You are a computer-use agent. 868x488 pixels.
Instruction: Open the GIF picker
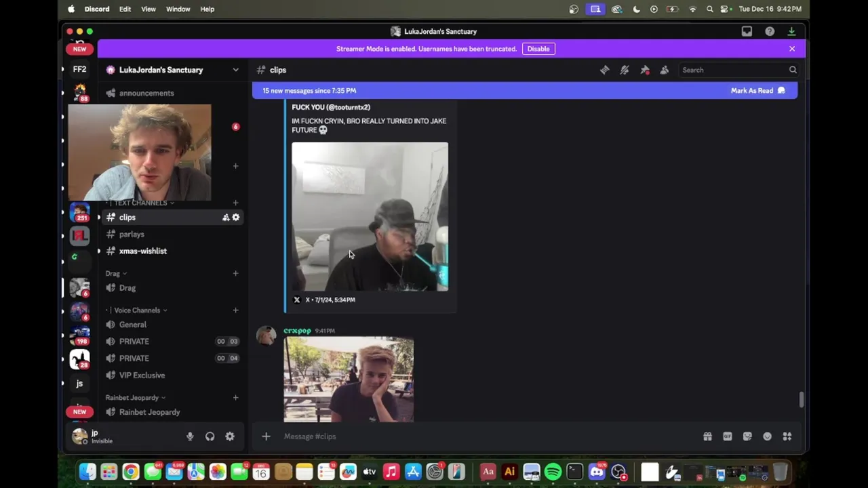[x=728, y=436]
